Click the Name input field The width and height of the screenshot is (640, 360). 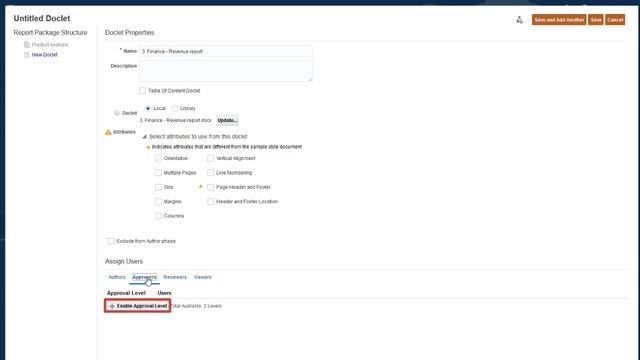pos(226,51)
